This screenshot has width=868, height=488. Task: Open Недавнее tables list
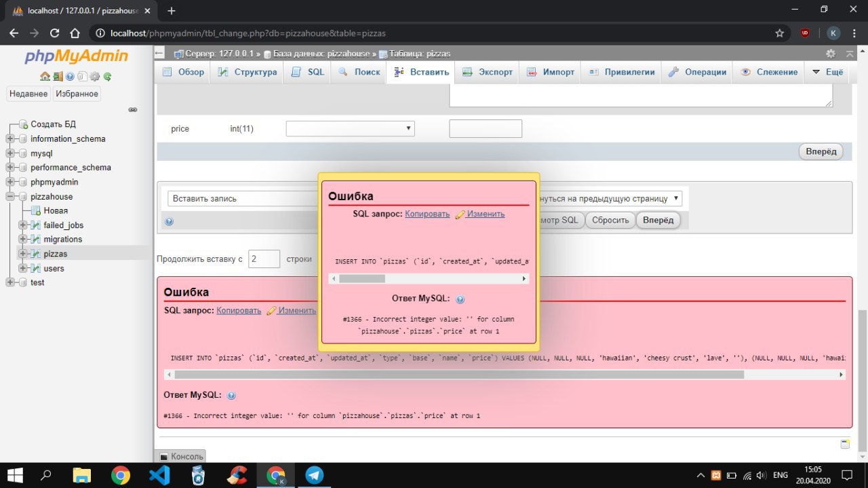[x=28, y=94]
